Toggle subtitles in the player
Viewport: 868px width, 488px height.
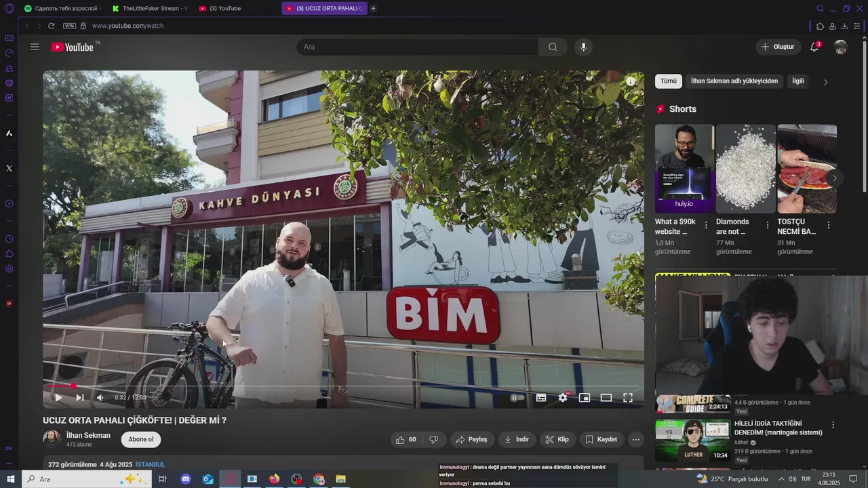pos(541,398)
